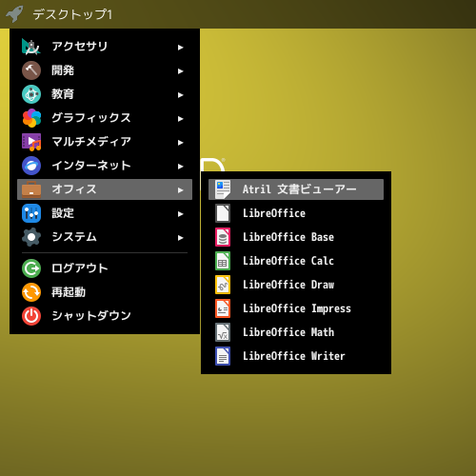
Task: Click the LibreOffice Base database icon
Action: 223,237
